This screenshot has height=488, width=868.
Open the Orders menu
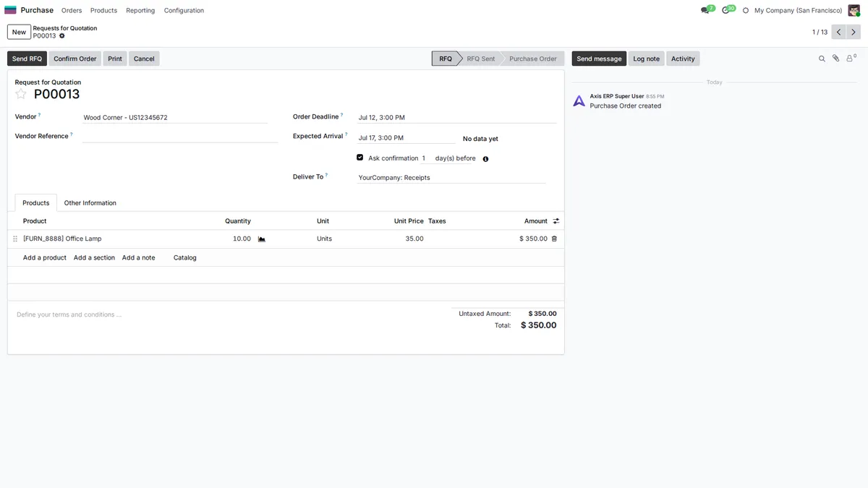pos(72,11)
